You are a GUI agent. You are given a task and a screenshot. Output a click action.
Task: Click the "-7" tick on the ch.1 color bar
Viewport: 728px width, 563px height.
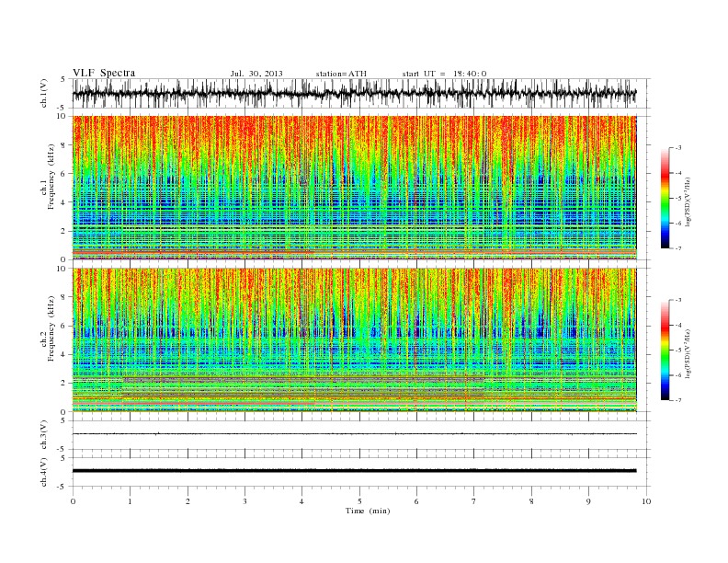(x=677, y=248)
